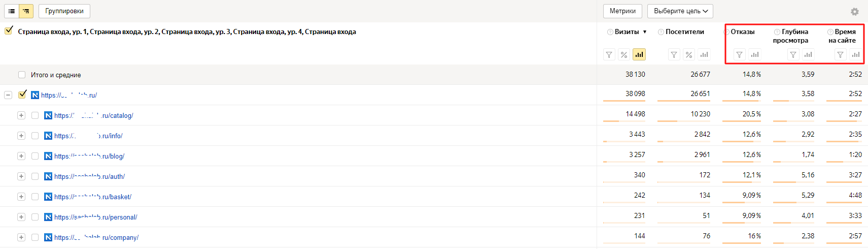Sort by the Визиты column header
The width and height of the screenshot is (868, 249).
627,32
